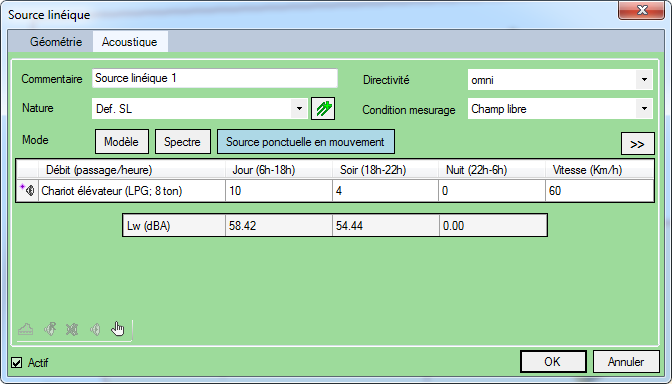Open the Condition mesurage dropdown showing Champ libre
The image size is (672, 384).
(560, 109)
